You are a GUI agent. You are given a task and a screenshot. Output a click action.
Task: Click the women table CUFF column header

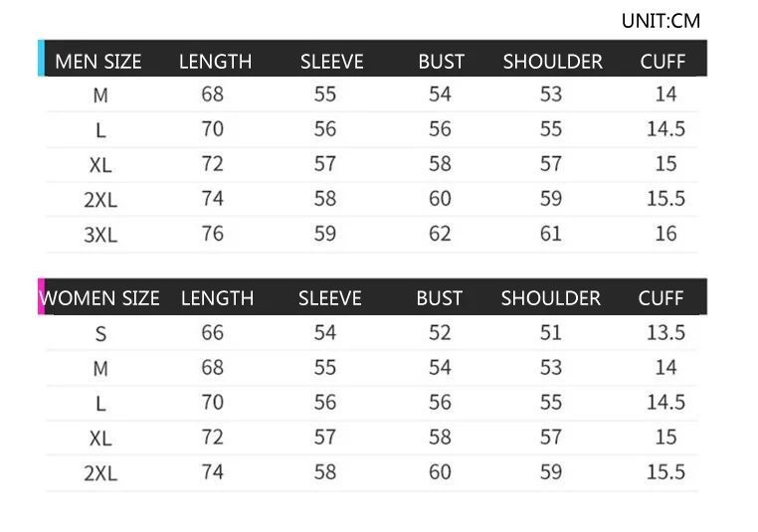click(x=661, y=298)
